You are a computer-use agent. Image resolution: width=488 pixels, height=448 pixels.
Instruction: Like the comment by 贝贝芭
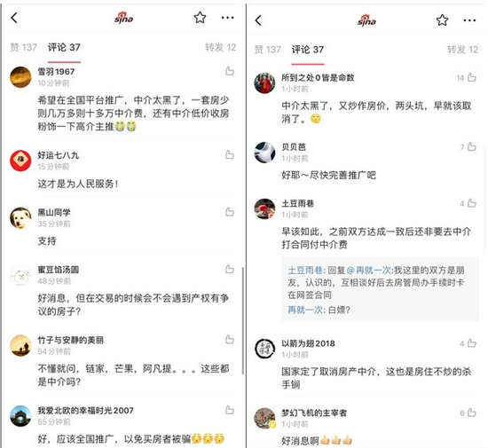coord(472,146)
